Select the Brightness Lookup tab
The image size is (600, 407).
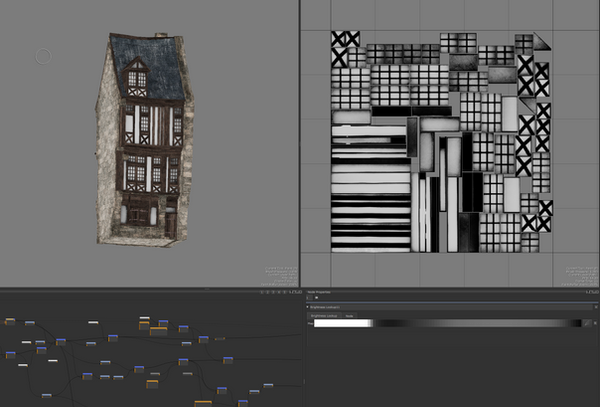(324, 316)
